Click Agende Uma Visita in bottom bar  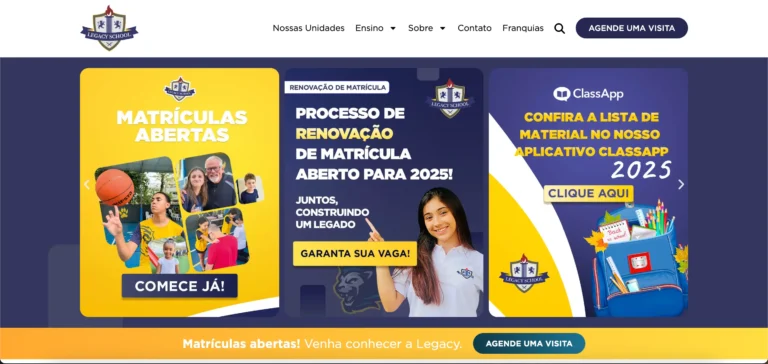[529, 343]
